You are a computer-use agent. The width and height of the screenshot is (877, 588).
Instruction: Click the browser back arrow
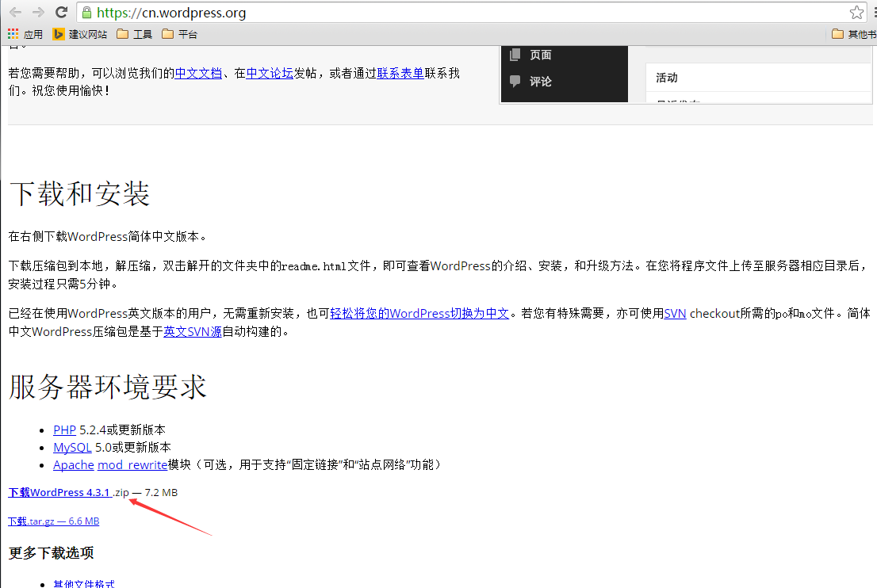15,13
